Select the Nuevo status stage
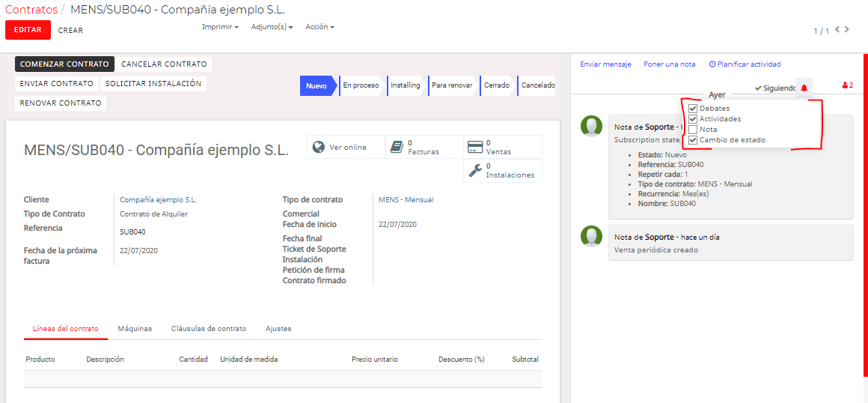This screenshot has height=403, width=868. [317, 86]
